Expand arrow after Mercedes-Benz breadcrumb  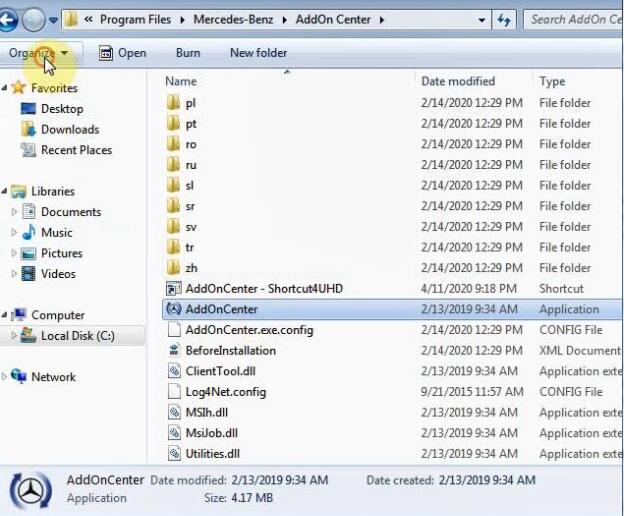(x=285, y=20)
